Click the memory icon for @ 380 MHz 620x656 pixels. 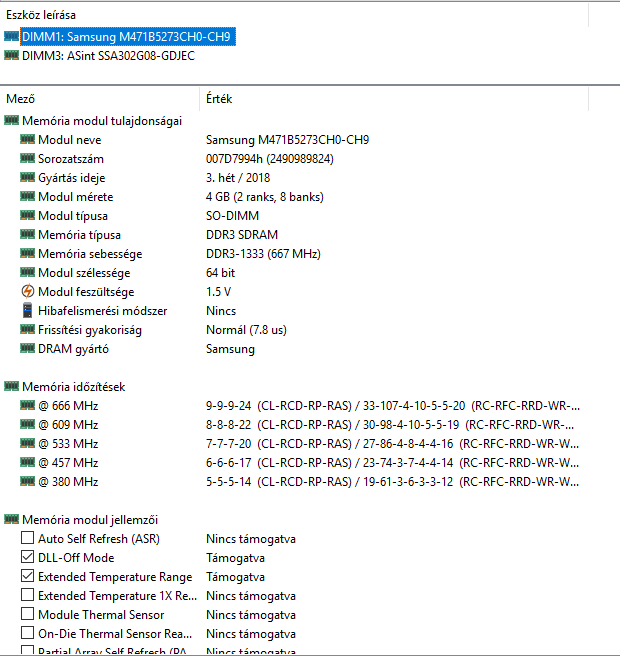pos(27,481)
